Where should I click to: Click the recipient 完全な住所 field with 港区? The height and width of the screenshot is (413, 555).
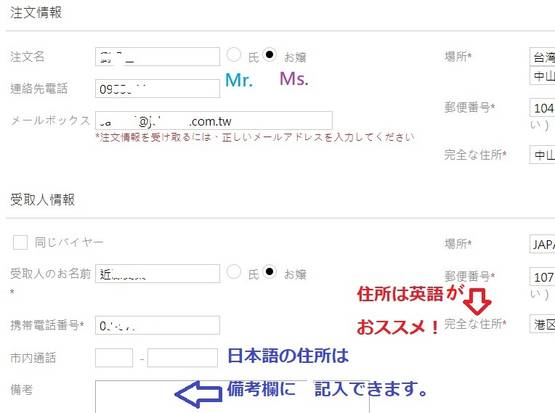point(542,324)
